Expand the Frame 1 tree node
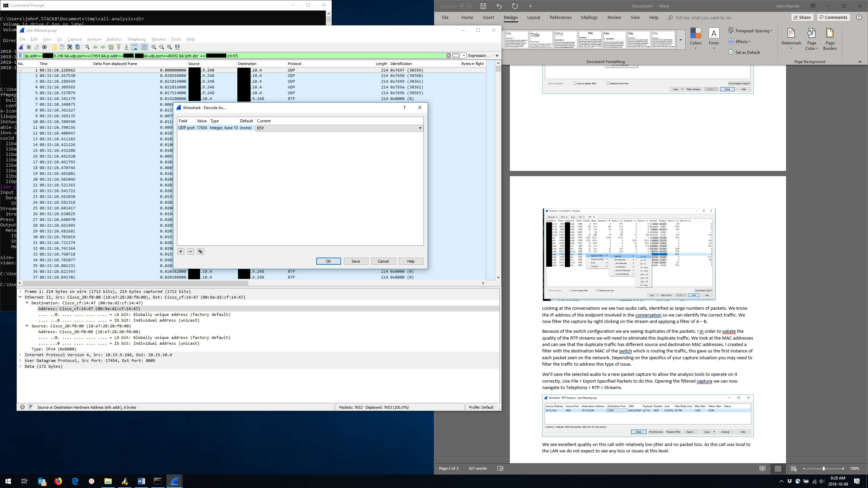 21,291
